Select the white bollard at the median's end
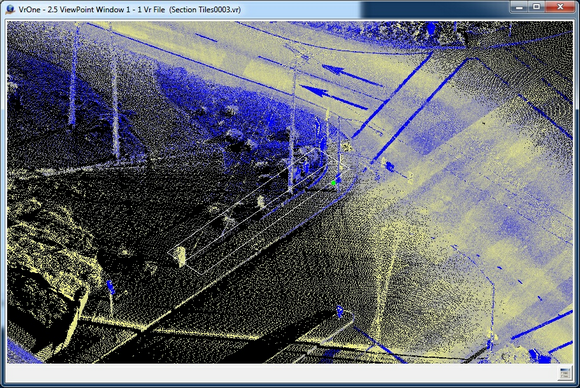Viewport: 580px width, 388px height. tap(181, 256)
